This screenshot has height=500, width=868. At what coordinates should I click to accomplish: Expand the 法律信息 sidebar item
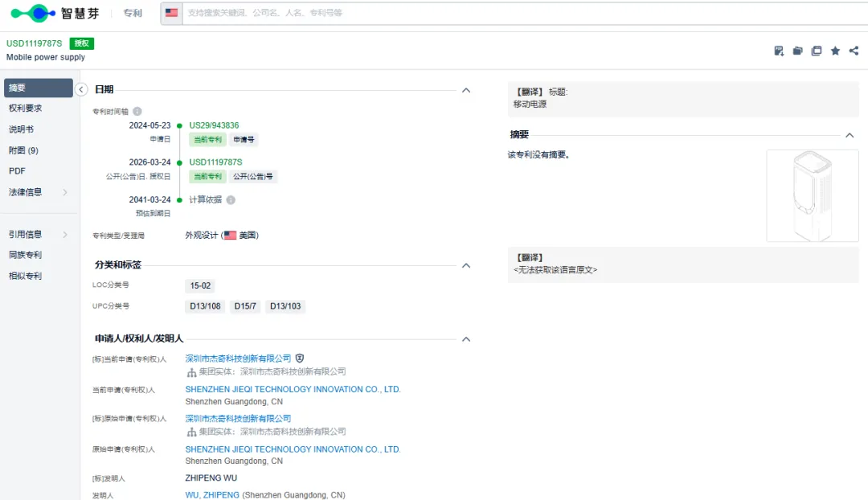39,192
